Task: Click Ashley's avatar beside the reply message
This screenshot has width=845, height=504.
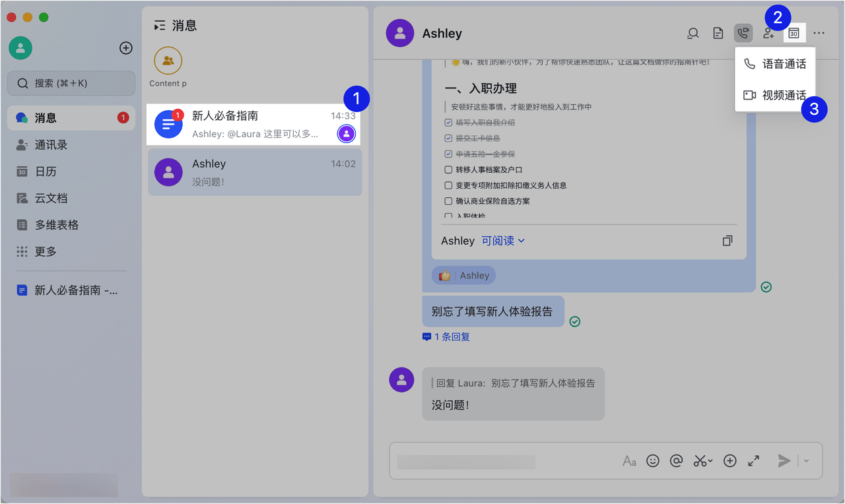Action: [401, 380]
